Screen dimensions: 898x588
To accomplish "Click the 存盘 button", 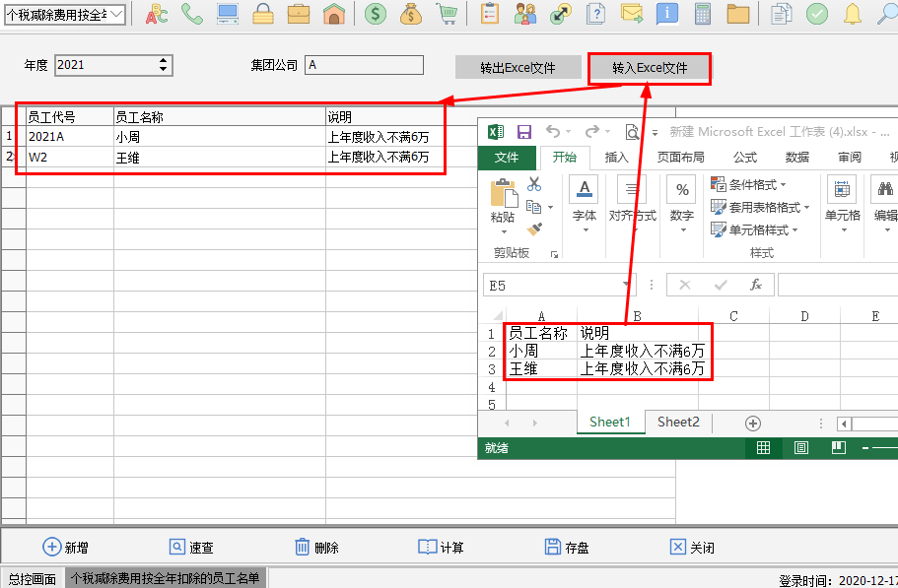I will point(567,548).
